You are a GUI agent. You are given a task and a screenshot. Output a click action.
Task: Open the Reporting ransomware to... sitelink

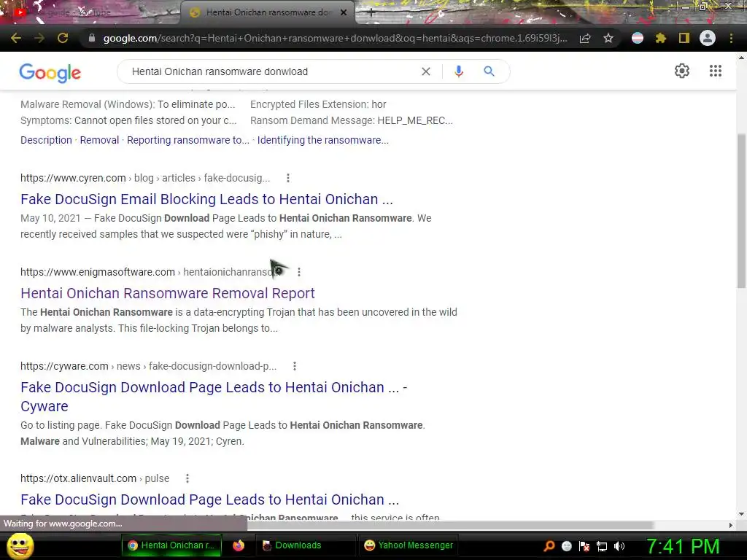coord(188,140)
